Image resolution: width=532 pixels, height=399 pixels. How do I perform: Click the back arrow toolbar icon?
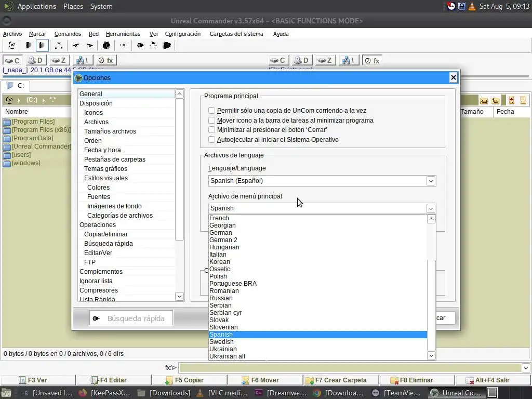76,45
